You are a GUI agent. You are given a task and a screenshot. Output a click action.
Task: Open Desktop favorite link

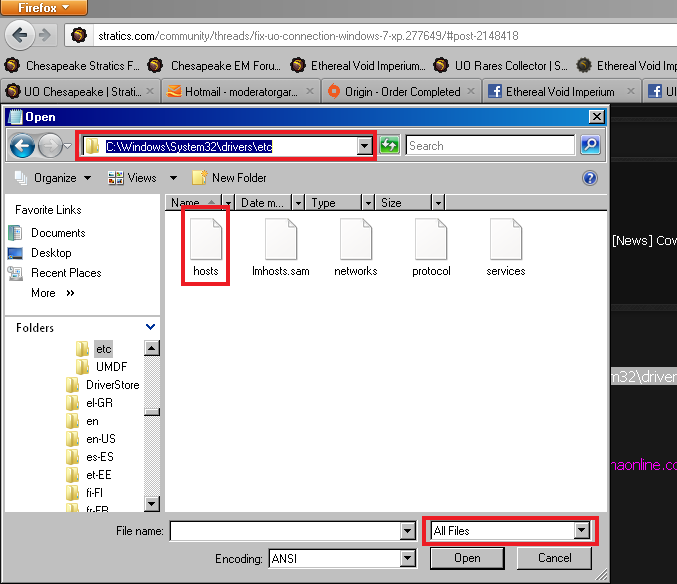coord(40,253)
